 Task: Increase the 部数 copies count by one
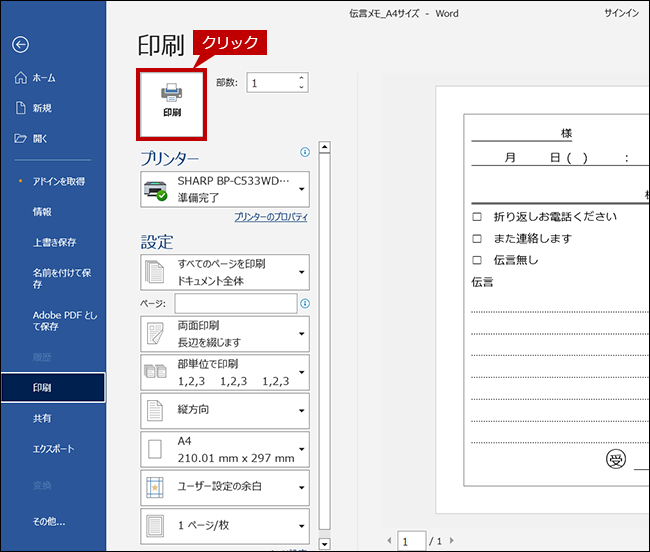[302, 78]
